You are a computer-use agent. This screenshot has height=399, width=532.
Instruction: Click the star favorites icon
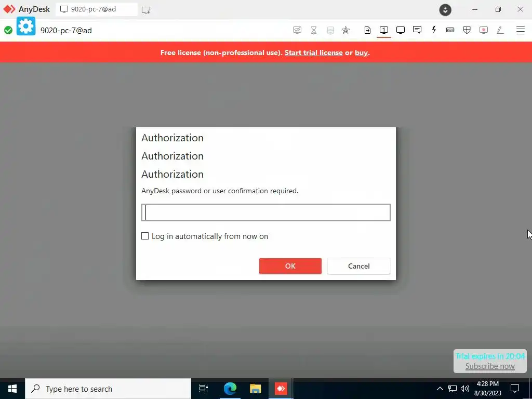(x=345, y=30)
